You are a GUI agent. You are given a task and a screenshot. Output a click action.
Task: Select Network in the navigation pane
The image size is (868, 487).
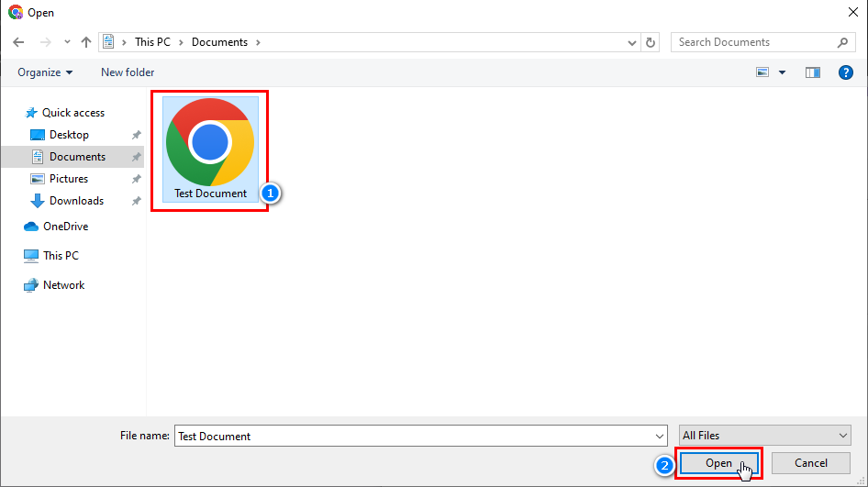pos(63,285)
